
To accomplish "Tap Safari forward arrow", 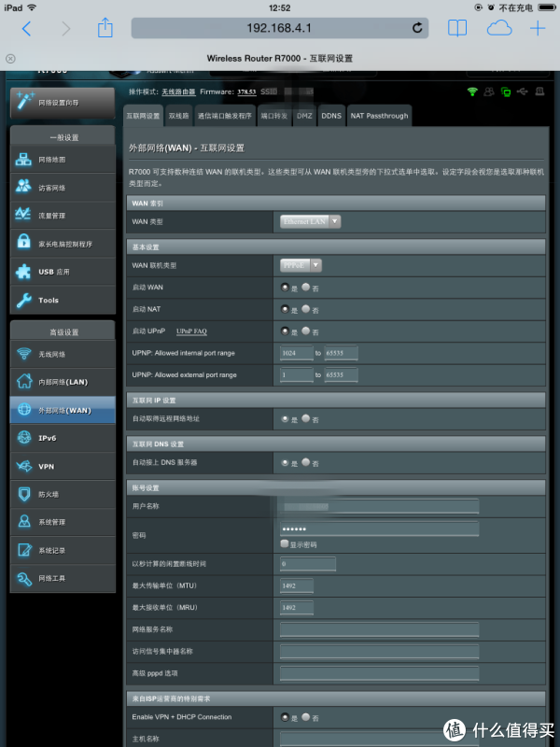I will pyautogui.click(x=65, y=29).
